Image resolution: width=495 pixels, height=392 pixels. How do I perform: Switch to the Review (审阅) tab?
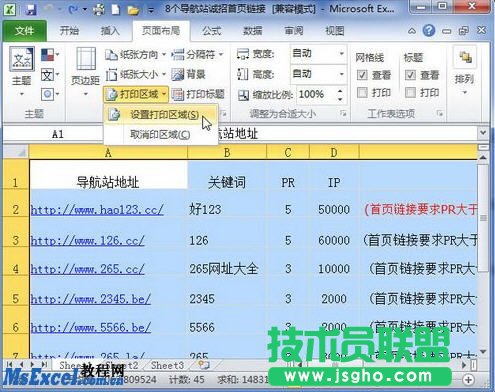294,31
